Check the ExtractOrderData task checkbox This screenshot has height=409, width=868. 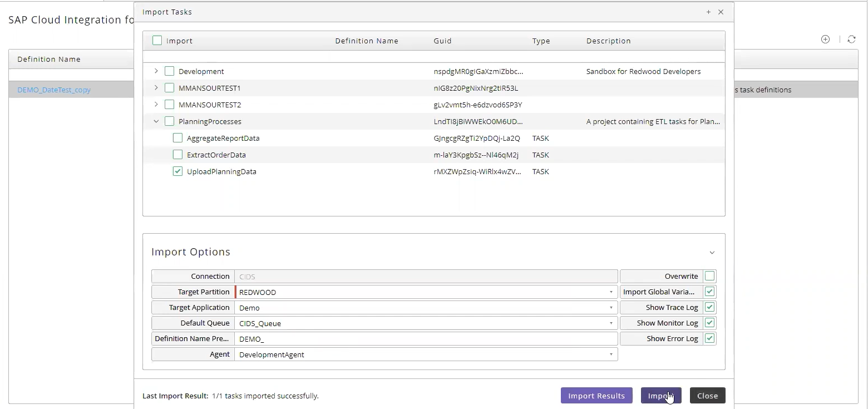pos(177,155)
